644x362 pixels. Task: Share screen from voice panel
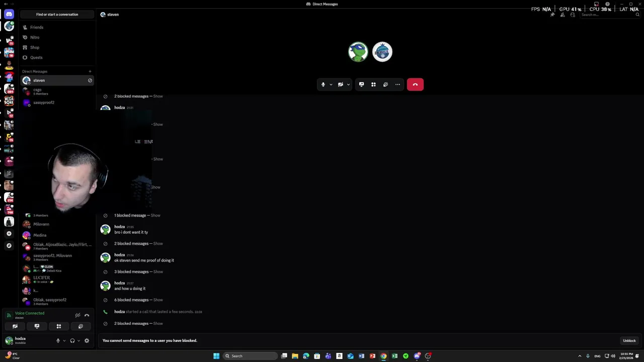coord(37,326)
